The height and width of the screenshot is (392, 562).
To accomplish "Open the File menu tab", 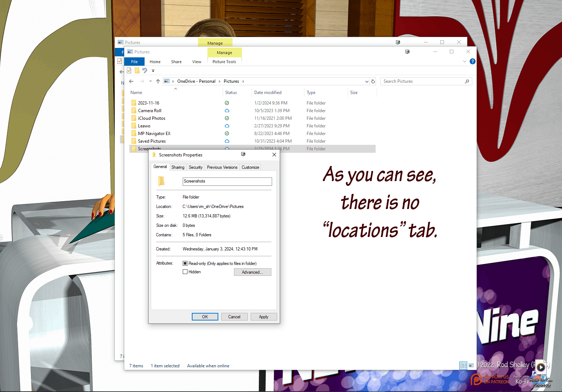I will [x=134, y=62].
